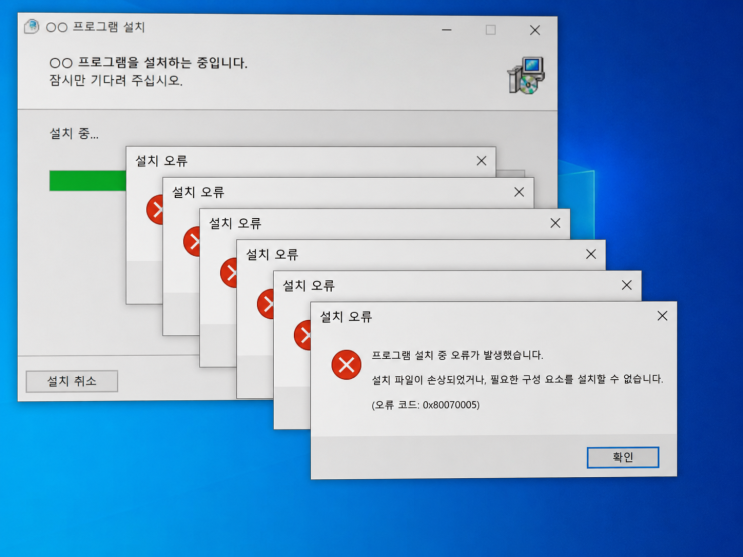743x557 pixels.
Task: Click the red error icon in fourth-from-front dialog
Action: 228,273
